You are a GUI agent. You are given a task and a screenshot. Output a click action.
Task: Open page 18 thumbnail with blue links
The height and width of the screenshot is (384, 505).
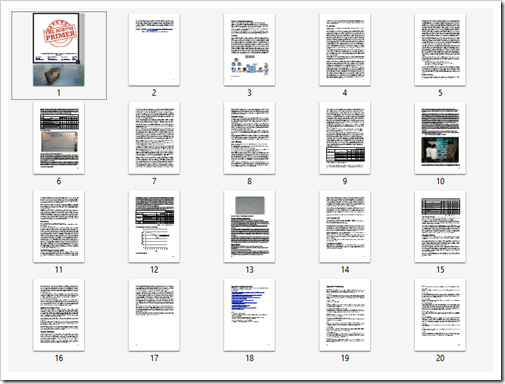point(249,315)
